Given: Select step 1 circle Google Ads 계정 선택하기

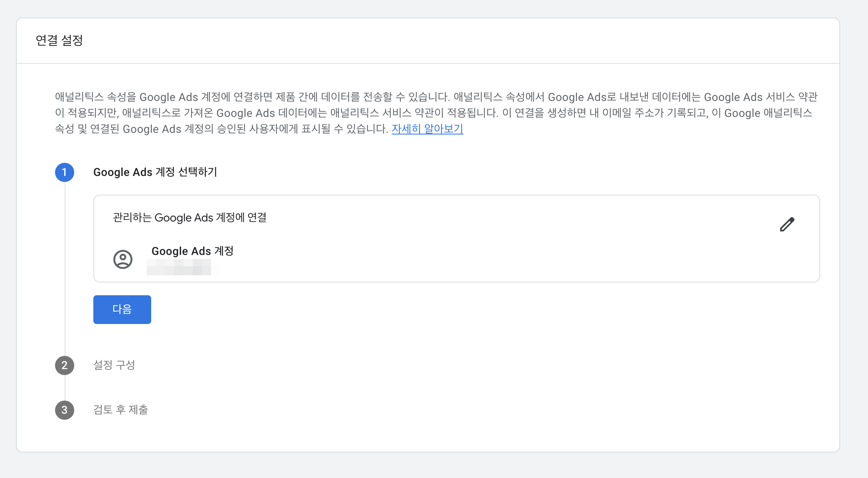Looking at the screenshot, I should [x=65, y=172].
